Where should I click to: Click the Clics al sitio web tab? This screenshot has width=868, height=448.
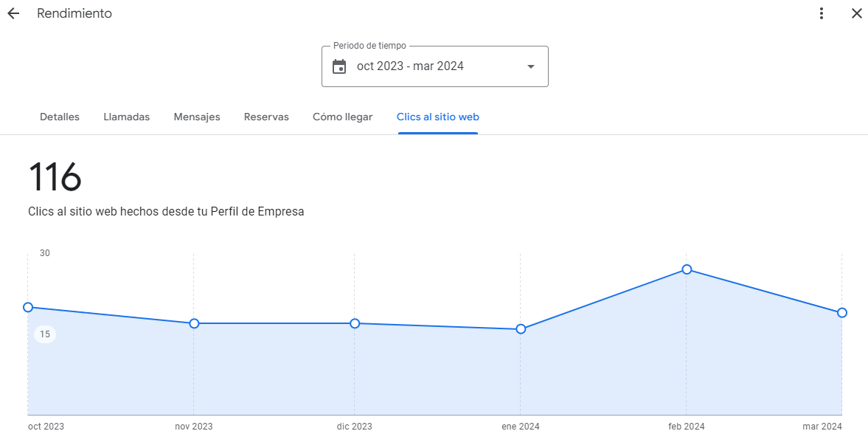pyautogui.click(x=438, y=117)
